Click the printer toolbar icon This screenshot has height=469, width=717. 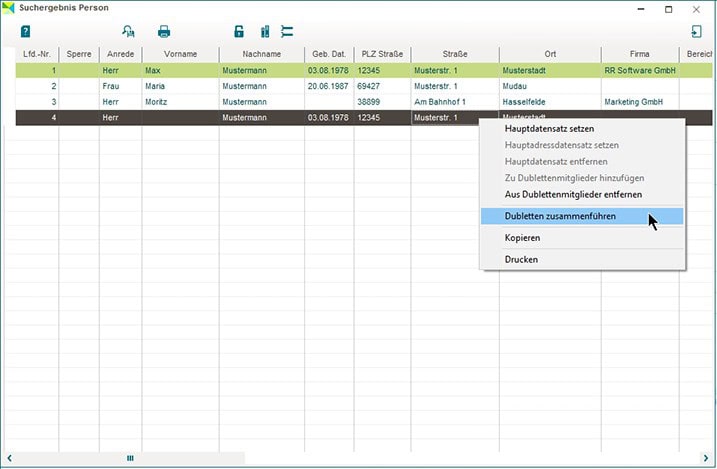tap(164, 32)
